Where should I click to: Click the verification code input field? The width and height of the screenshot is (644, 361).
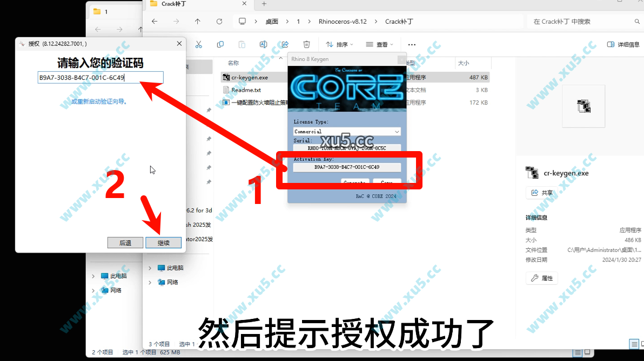[x=100, y=77]
